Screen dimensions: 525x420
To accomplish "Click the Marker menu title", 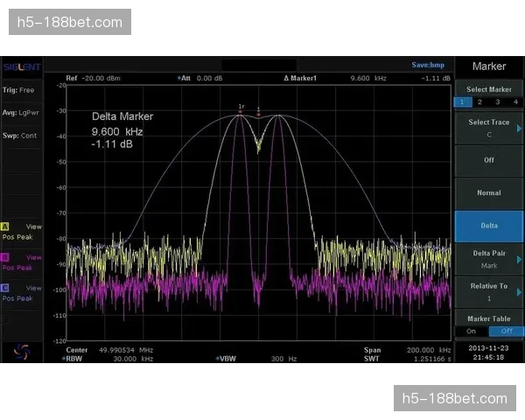I will click(488, 66).
